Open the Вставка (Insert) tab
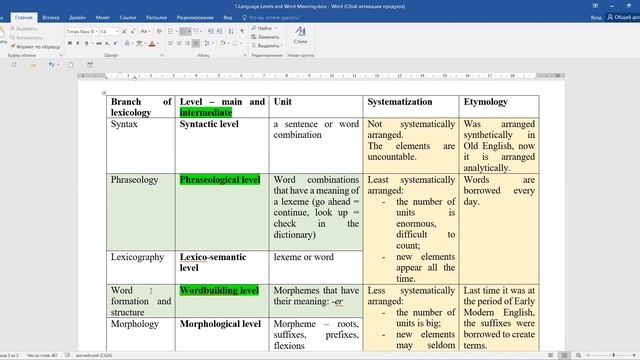This screenshot has width=640, height=360. pyautogui.click(x=51, y=18)
